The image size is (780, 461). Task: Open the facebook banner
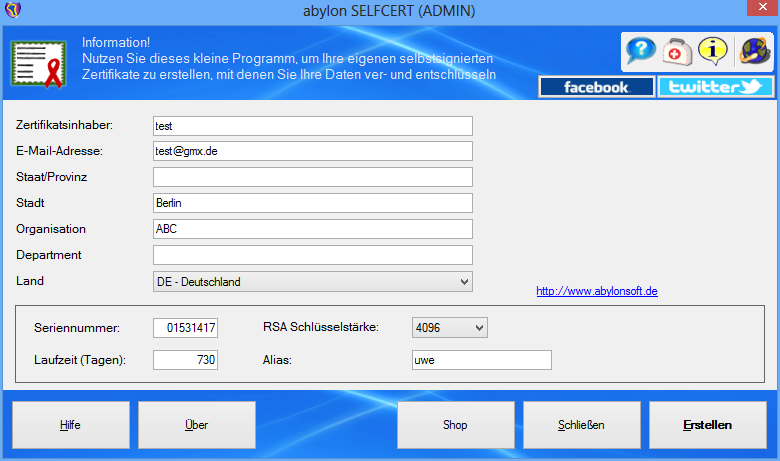point(596,87)
